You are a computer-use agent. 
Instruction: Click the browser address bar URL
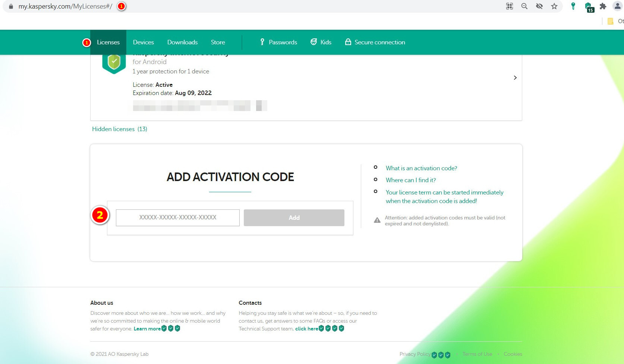coord(65,6)
